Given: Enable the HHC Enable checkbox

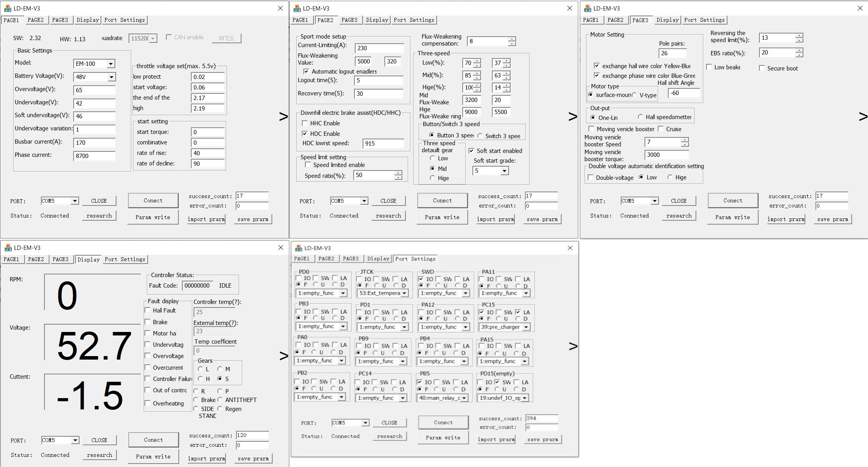Looking at the screenshot, I should click(x=305, y=123).
